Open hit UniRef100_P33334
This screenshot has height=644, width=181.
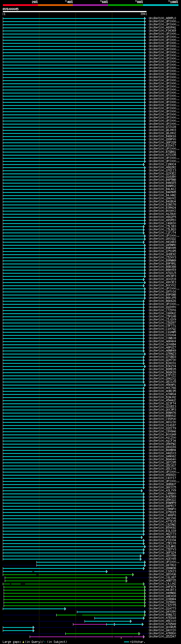click(162, 540)
